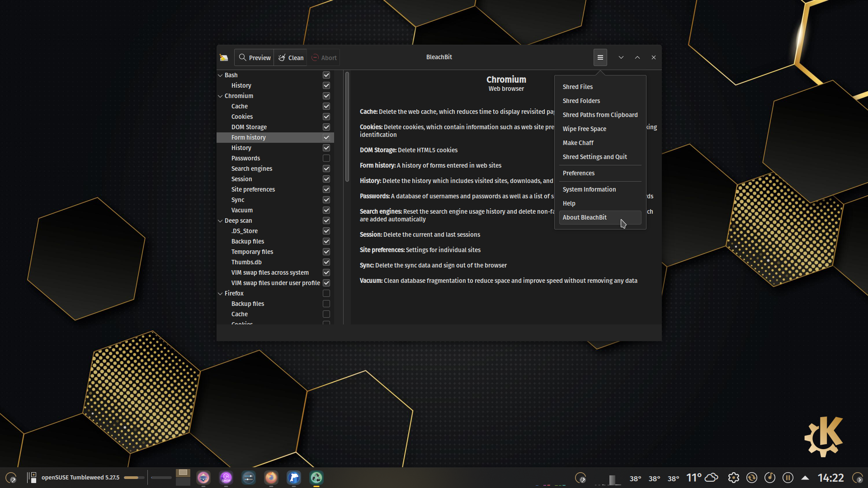This screenshot has width=868, height=488.
Task: Click the circular icon at the taskbar's right end
Action: (x=858, y=478)
